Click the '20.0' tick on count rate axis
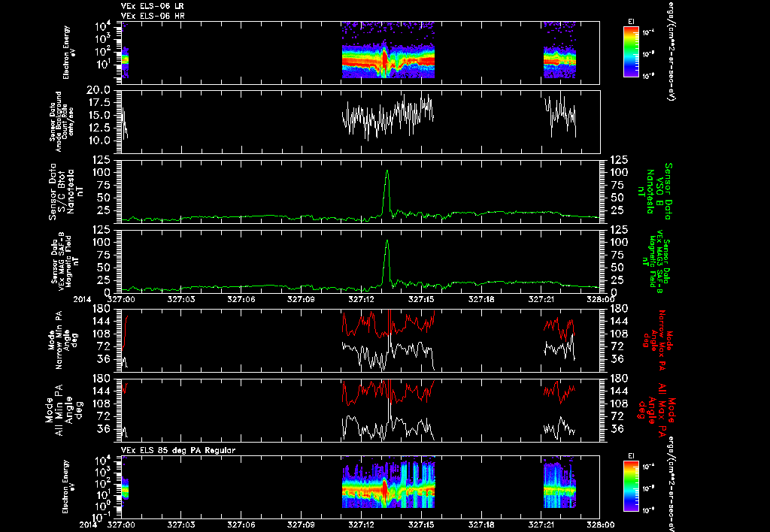 coord(100,90)
